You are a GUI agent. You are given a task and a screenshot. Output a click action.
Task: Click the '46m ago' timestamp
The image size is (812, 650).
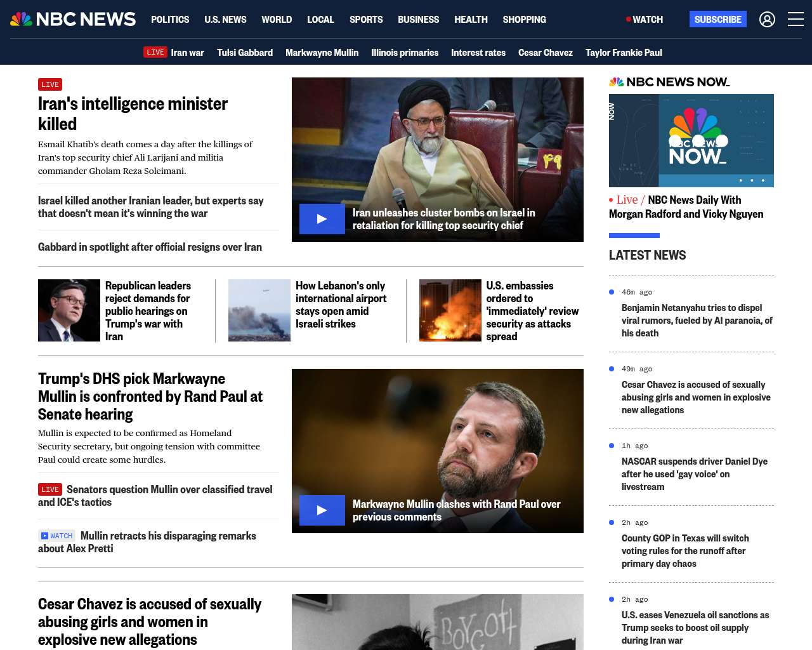pos(637,292)
